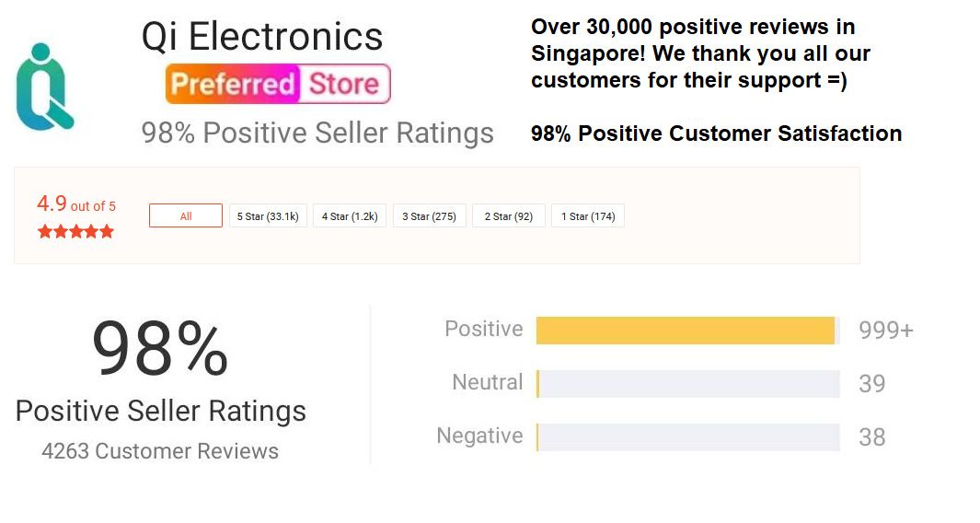This screenshot has height=523, width=980.
Task: Select the All reviews filter
Action: pos(186,216)
